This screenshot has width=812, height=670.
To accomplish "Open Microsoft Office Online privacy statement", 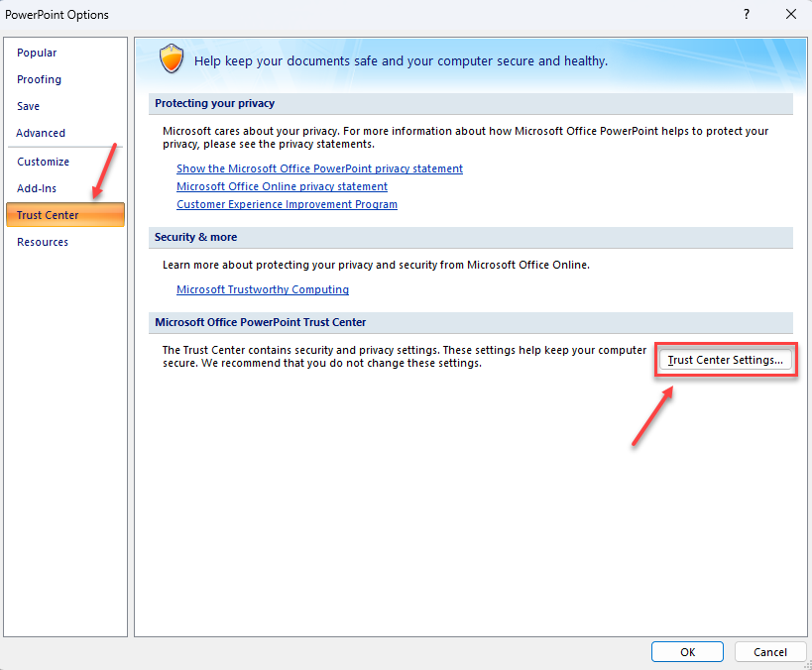I will click(x=282, y=186).
